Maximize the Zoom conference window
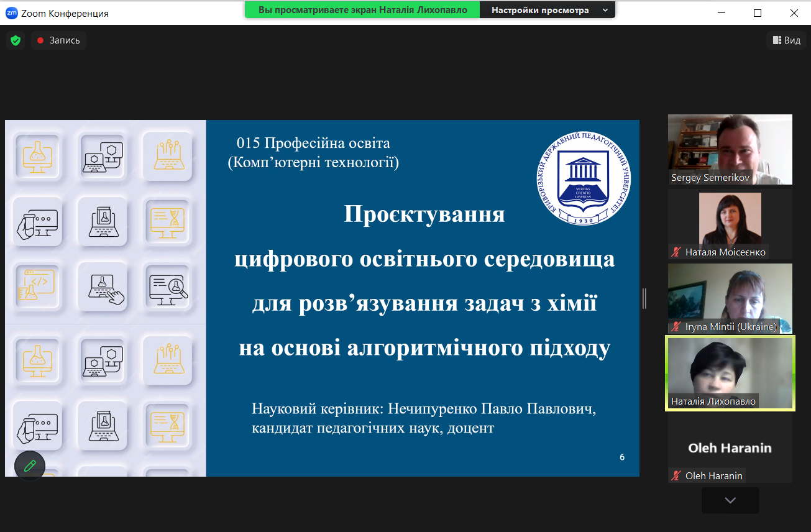811x532 pixels. [758, 13]
